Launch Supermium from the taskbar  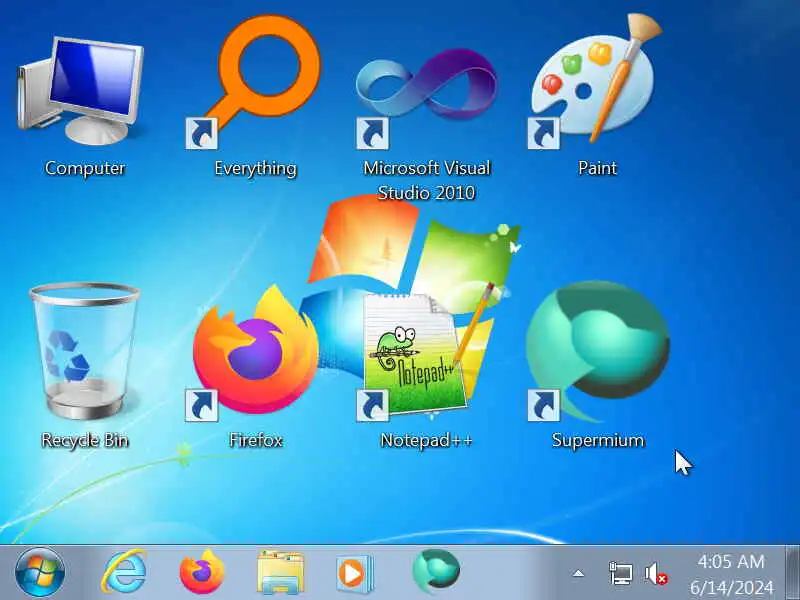[x=436, y=571]
